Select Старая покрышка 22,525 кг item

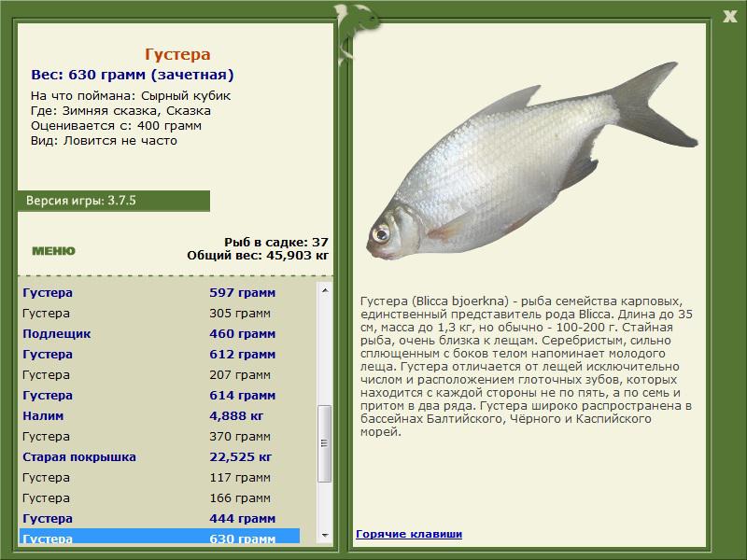(160, 456)
